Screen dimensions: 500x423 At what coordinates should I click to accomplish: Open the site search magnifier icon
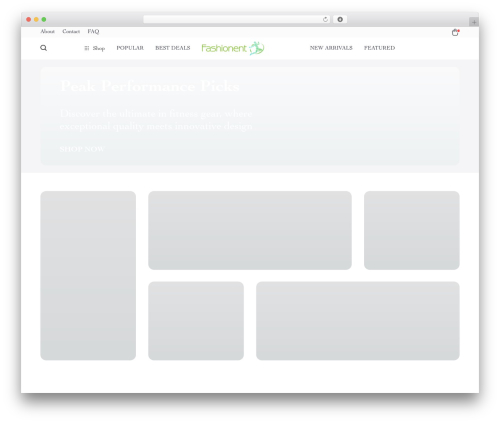coord(43,48)
